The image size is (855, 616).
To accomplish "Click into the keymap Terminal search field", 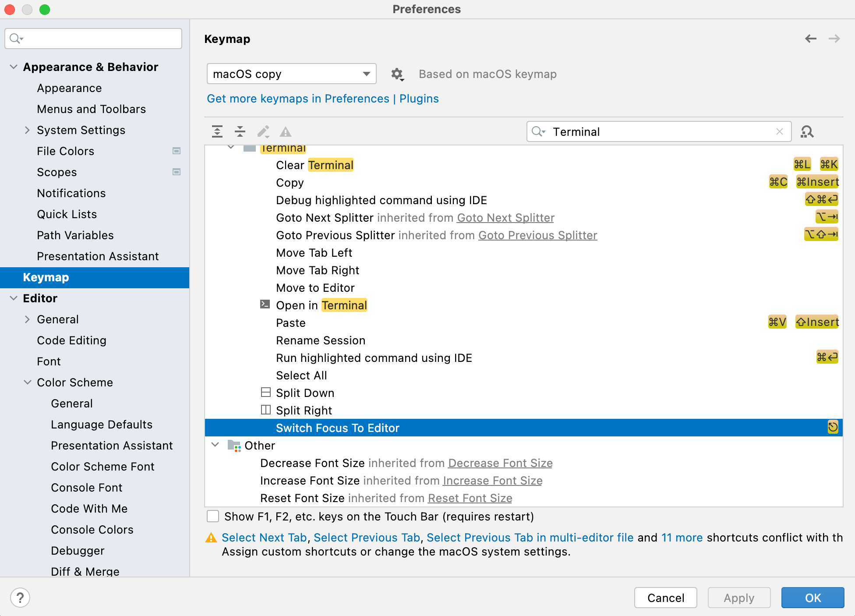I will 659,131.
